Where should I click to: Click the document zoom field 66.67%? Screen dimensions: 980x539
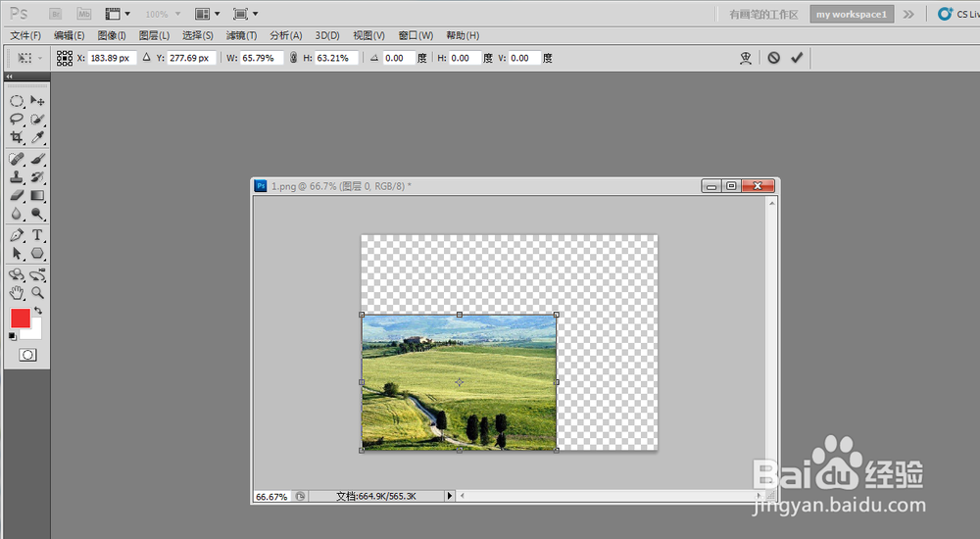pyautogui.click(x=271, y=497)
